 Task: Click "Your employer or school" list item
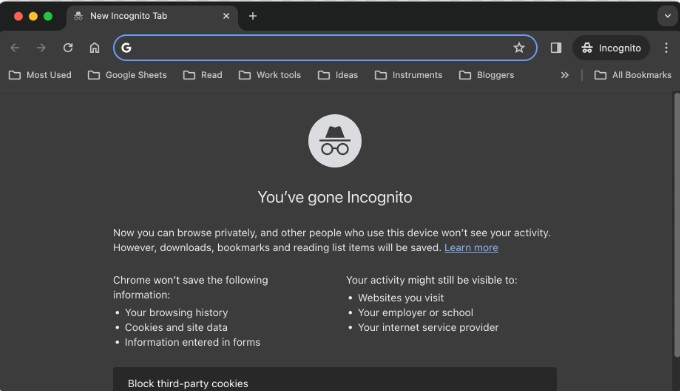415,313
